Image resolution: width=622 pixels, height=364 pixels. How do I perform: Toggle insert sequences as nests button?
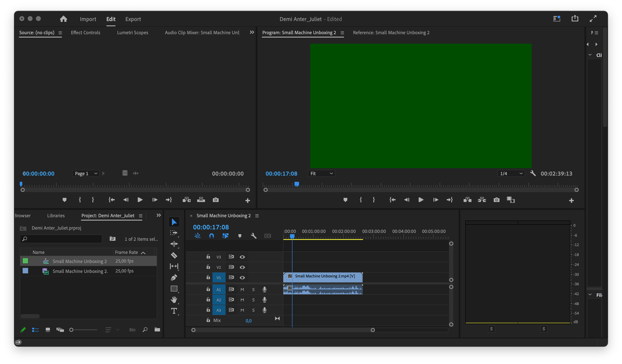pyautogui.click(x=197, y=236)
